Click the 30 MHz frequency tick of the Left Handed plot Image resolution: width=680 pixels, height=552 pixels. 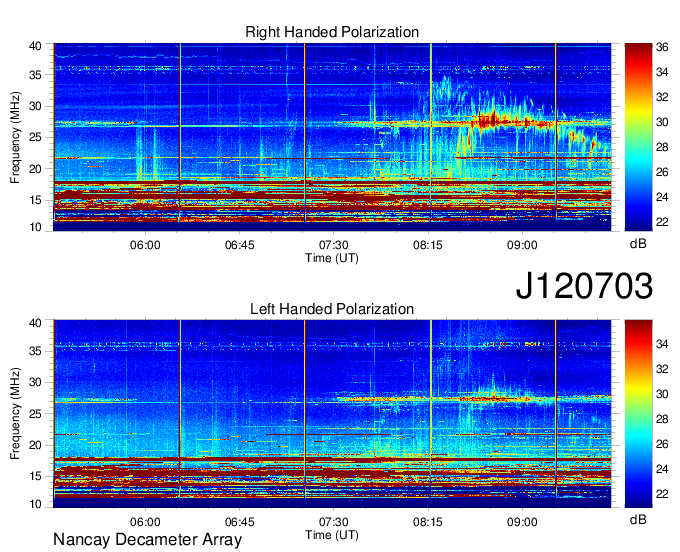(35, 382)
